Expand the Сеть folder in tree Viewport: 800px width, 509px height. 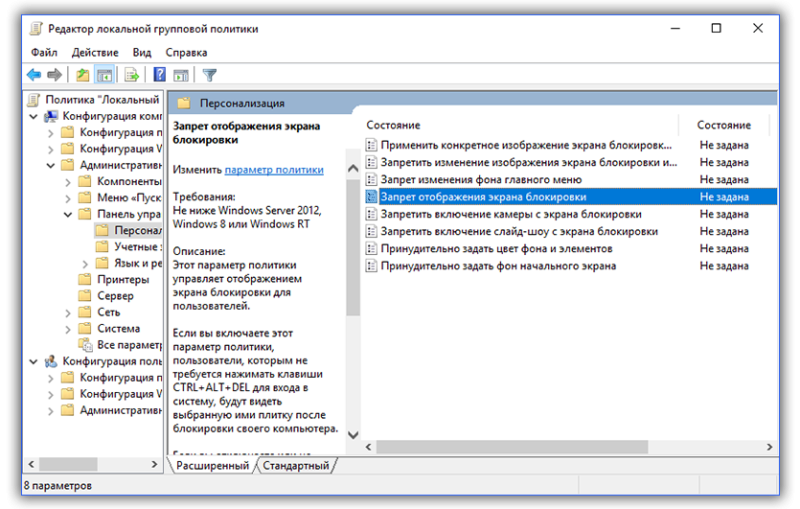tap(68, 313)
